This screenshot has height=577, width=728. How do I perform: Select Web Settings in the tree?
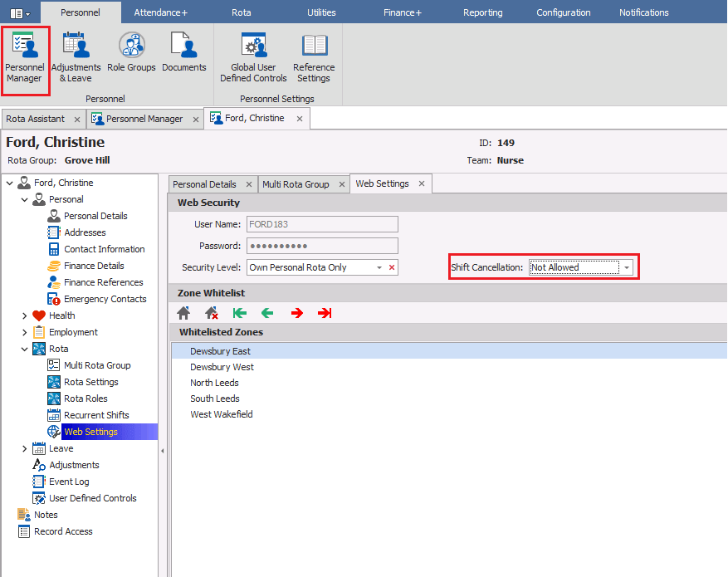tap(91, 432)
